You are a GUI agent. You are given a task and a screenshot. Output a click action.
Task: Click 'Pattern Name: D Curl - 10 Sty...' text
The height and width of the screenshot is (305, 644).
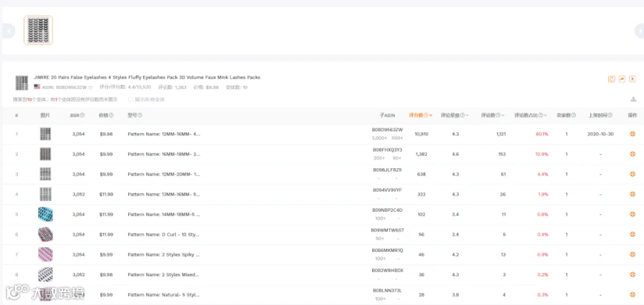pyautogui.click(x=163, y=234)
